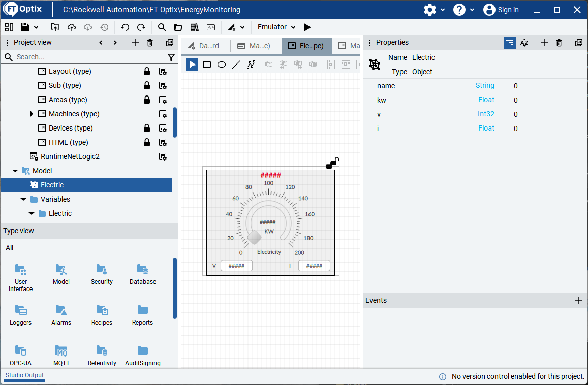
Task: Click the Int32 data type of v
Action: point(486,114)
